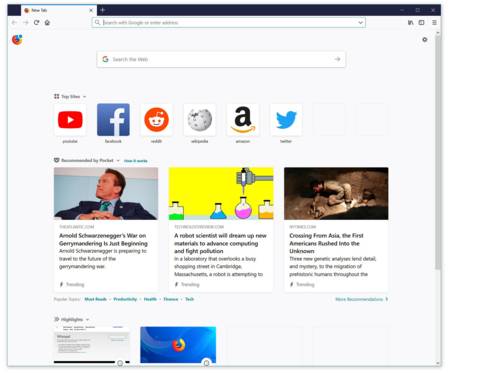Screen dimensions: 500x373
Task: Collapse the Recommended by Pocket section
Action: [x=118, y=161]
